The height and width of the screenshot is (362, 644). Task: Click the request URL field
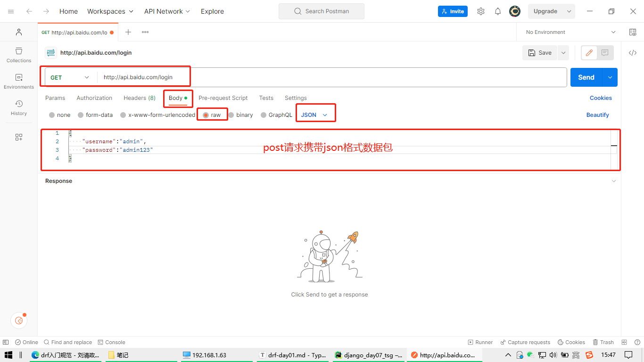pyautogui.click(x=332, y=77)
